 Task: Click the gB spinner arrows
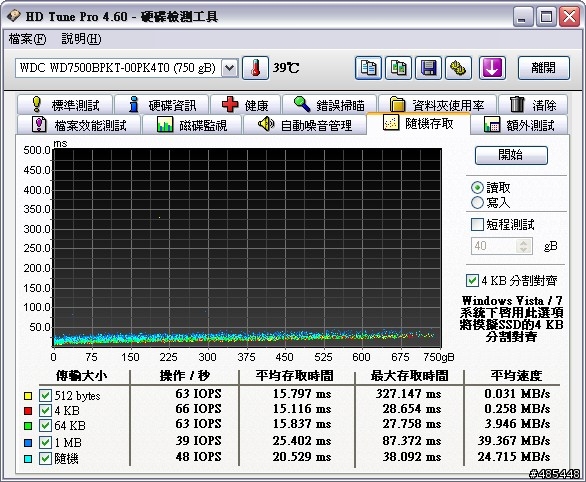tap(524, 246)
